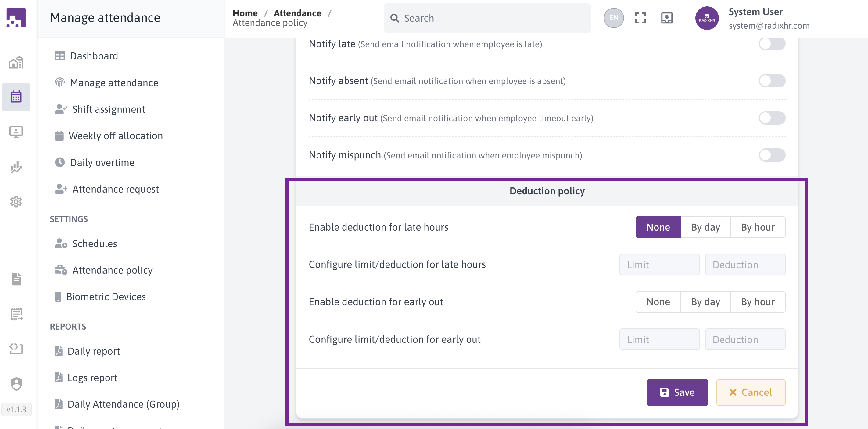Select By day for late hours deduction

point(705,227)
